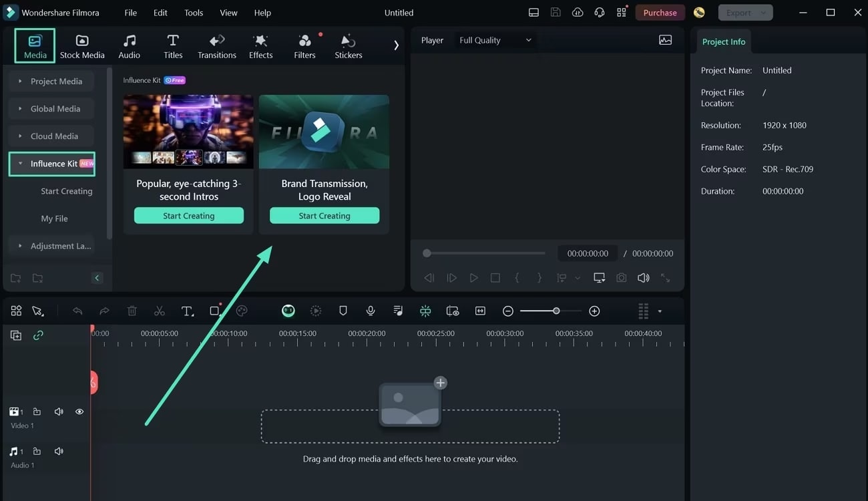Record voiceover with the microphone icon
This screenshot has width=868, height=501.
point(371,311)
